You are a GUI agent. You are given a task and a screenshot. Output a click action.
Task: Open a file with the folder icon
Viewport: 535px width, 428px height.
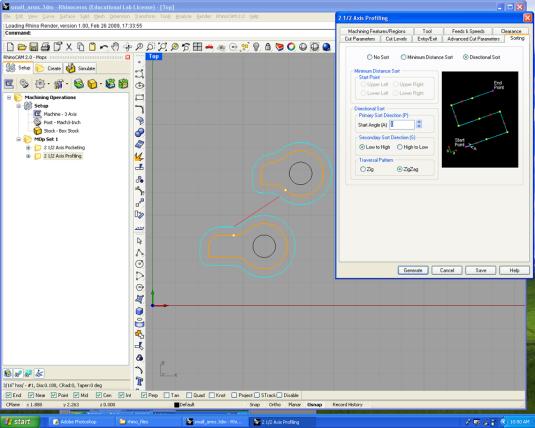pyautogui.click(x=22, y=46)
